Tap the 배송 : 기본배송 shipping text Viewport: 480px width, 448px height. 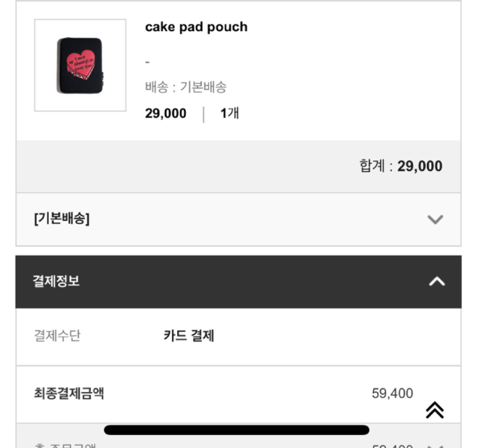tap(186, 87)
